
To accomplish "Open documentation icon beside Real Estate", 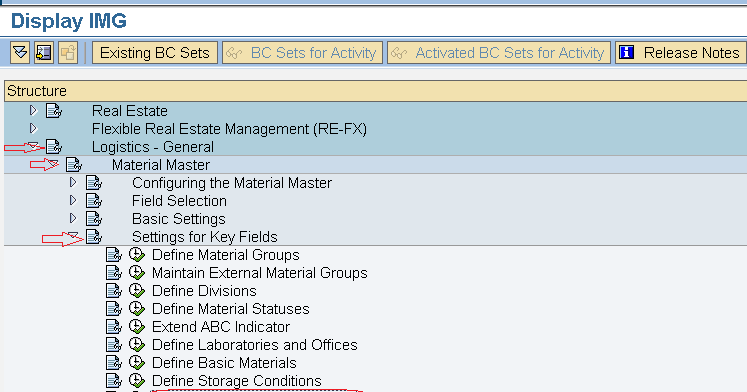I will click(54, 111).
